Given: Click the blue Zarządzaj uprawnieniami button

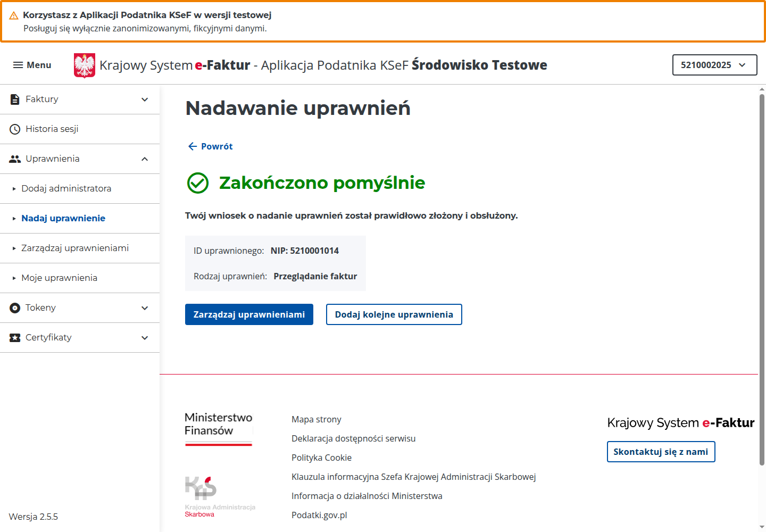Looking at the screenshot, I should 249,314.
